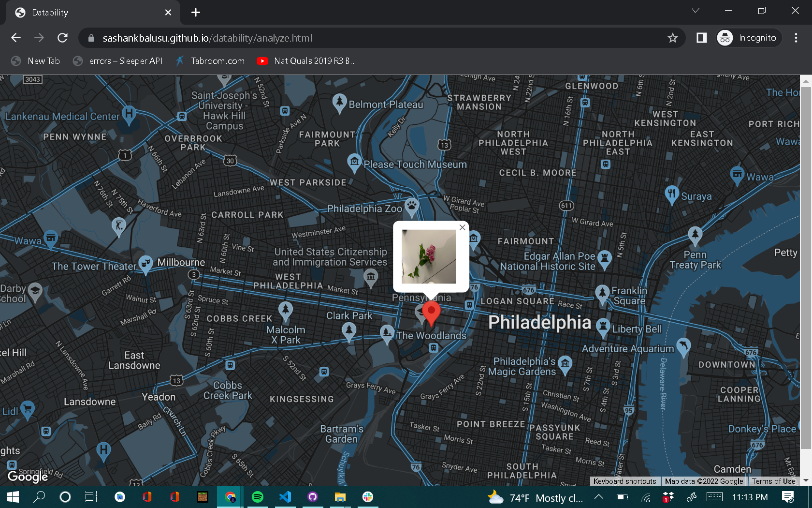Click the Incognito profile button

(x=749, y=38)
